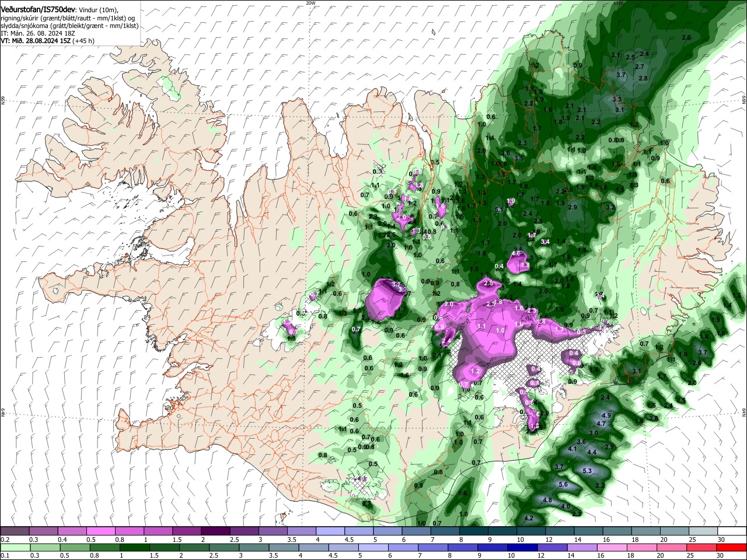
Task: Click the header line starting 'slydda/snjókoma'
Action: tap(69, 26)
